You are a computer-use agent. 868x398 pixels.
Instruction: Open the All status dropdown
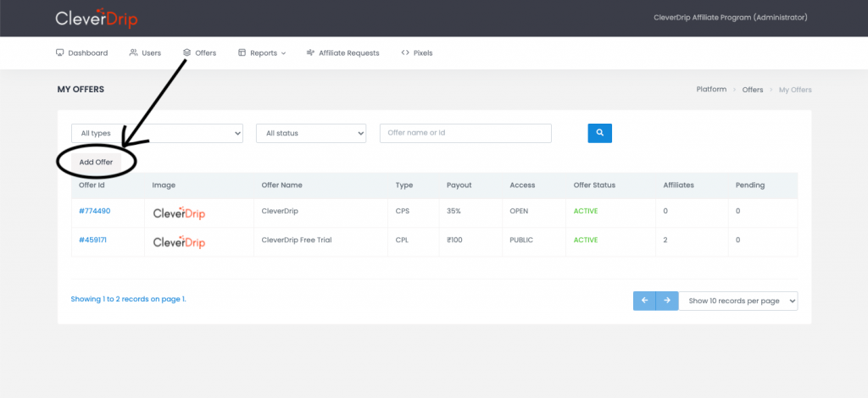click(x=311, y=133)
